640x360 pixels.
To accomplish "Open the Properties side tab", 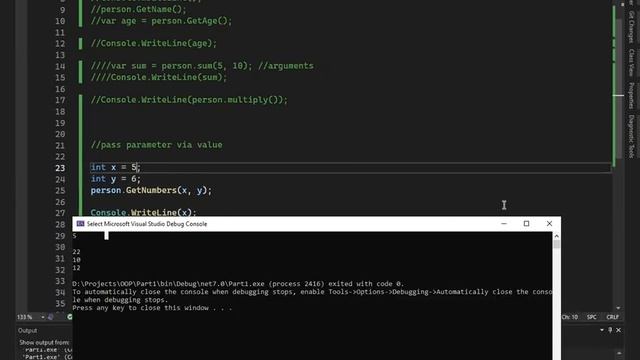I will point(631,96).
